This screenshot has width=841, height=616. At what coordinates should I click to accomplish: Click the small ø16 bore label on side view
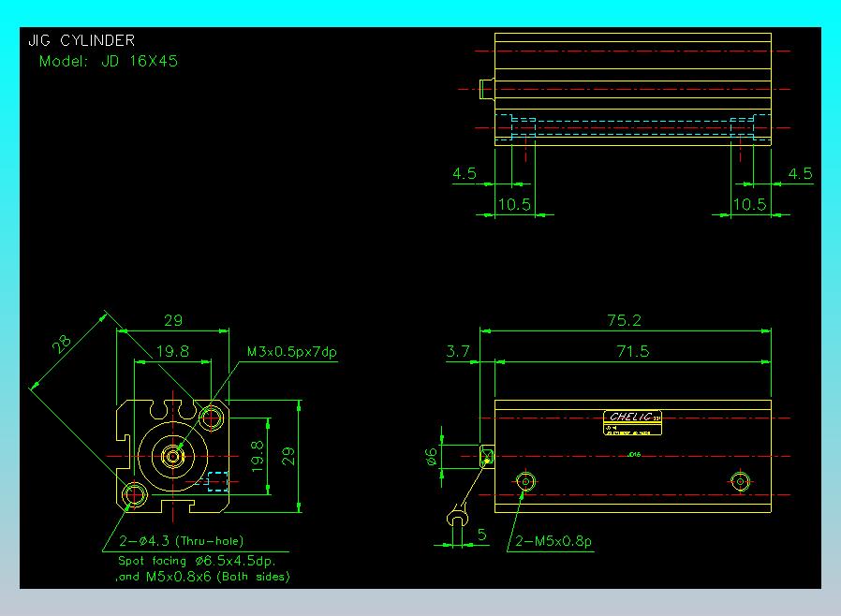click(634, 454)
